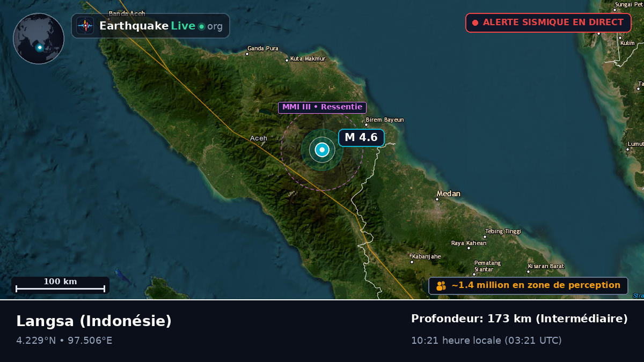Click the epicenter marker on the map
Image resolution: width=644 pixels, height=362 pixels.
322,150
